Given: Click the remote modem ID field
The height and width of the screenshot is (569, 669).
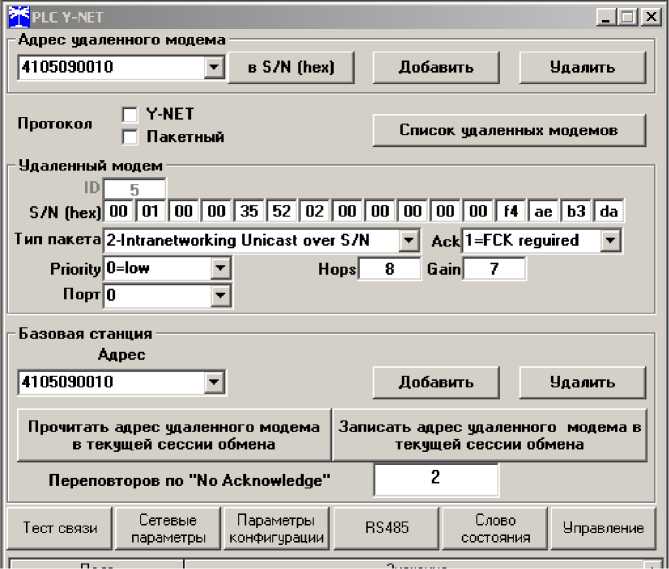Looking at the screenshot, I should [x=134, y=189].
